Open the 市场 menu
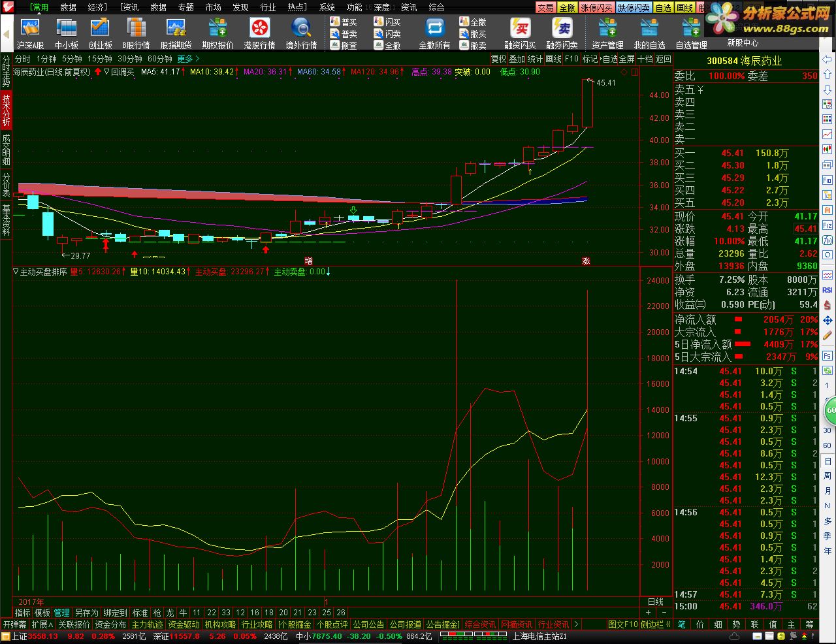 [213, 7]
